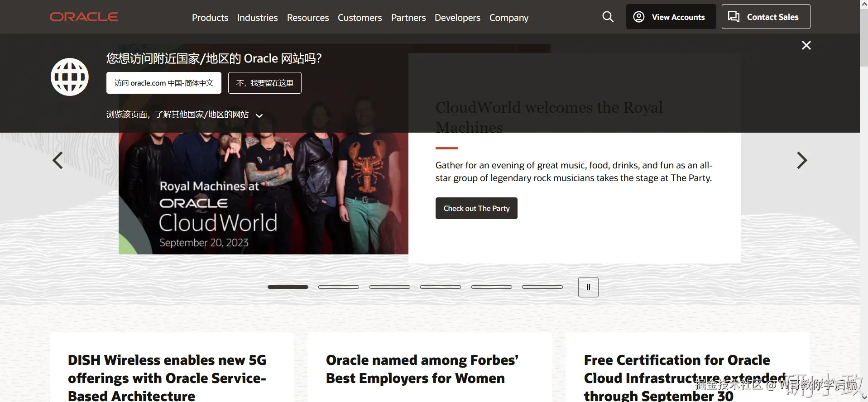Open the Products menu
This screenshot has width=868, height=402.
tap(210, 18)
